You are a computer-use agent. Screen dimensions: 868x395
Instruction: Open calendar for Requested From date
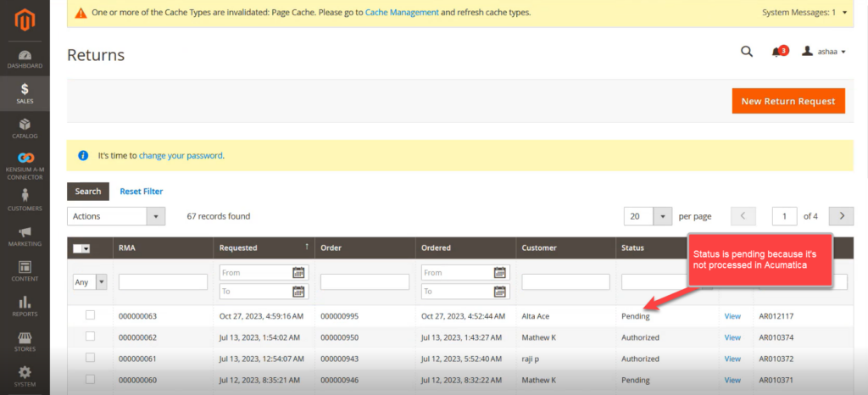click(299, 272)
